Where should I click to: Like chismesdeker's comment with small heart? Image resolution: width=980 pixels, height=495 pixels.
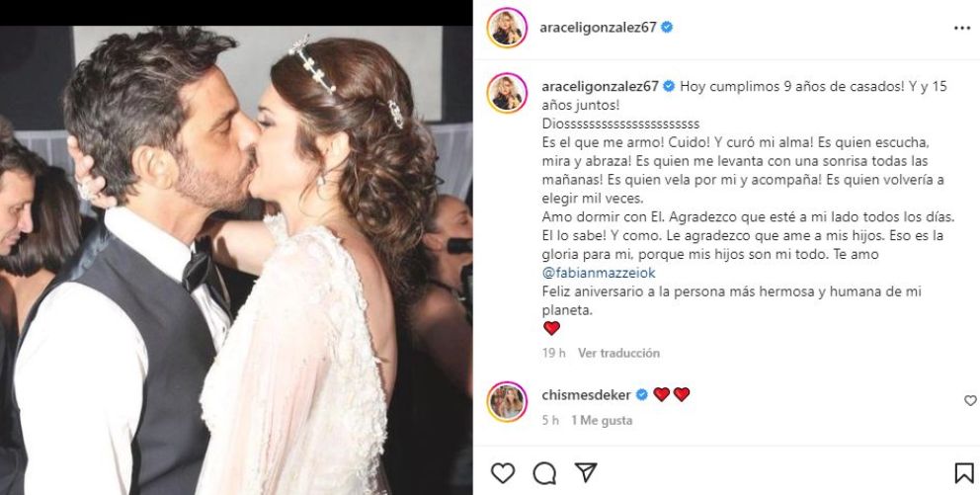point(970,400)
